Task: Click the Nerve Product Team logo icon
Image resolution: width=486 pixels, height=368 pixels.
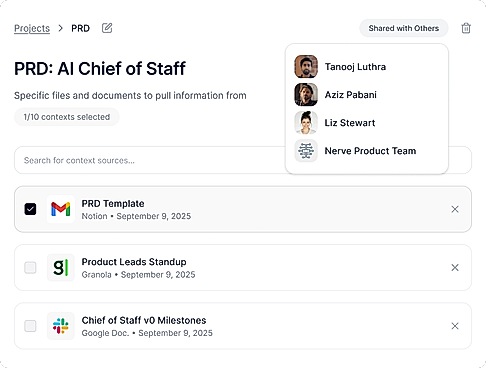Action: tap(306, 151)
